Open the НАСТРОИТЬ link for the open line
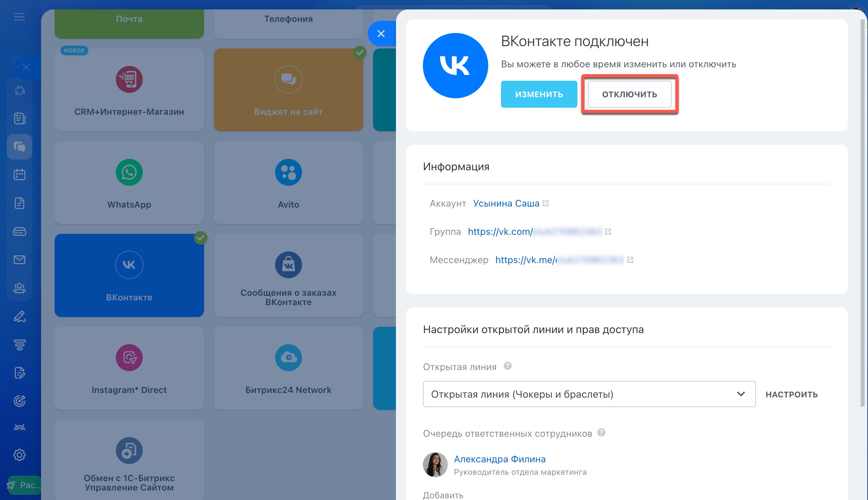This screenshot has width=868, height=500. [x=791, y=394]
